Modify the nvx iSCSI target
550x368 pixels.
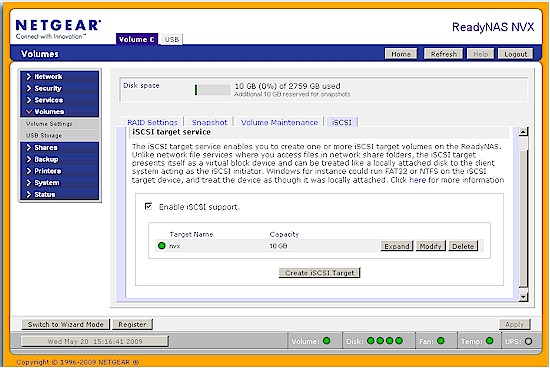tap(430, 246)
